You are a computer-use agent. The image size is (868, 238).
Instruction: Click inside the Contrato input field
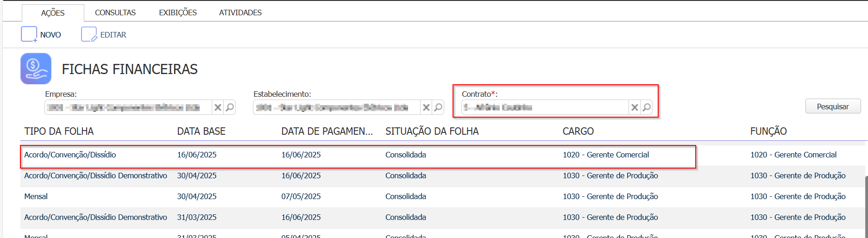point(545,107)
